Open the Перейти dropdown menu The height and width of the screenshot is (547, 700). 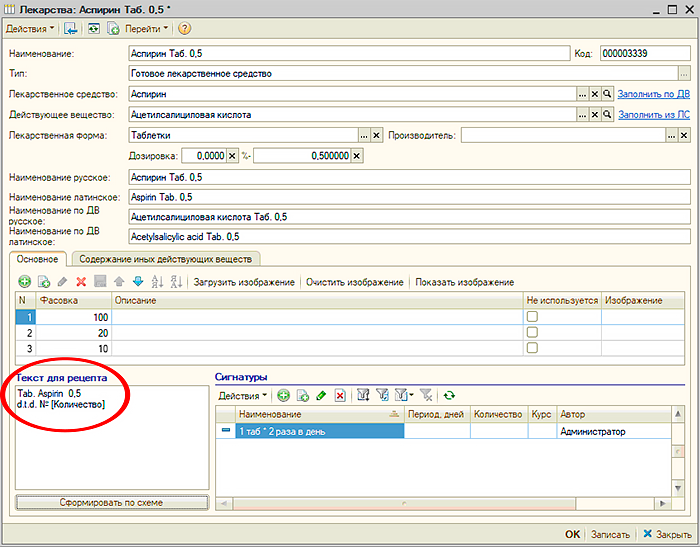tap(147, 29)
